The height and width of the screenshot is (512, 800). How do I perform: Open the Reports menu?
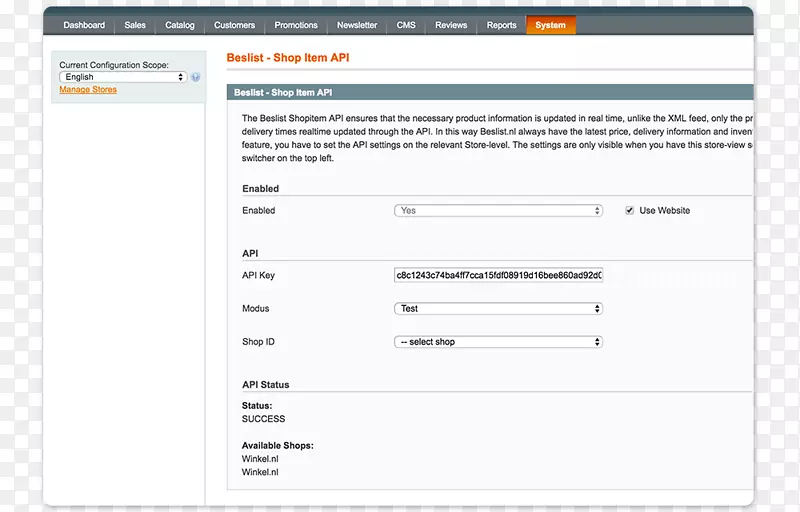[502, 26]
